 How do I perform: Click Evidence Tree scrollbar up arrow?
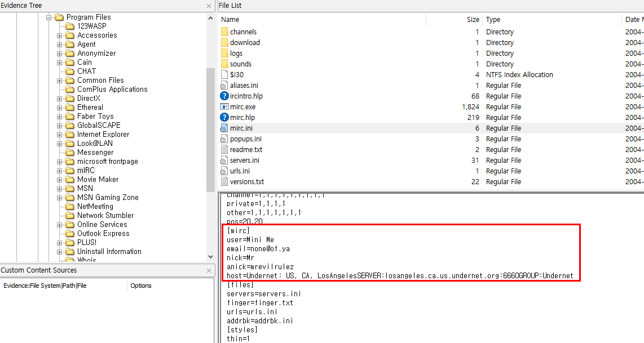(x=211, y=18)
